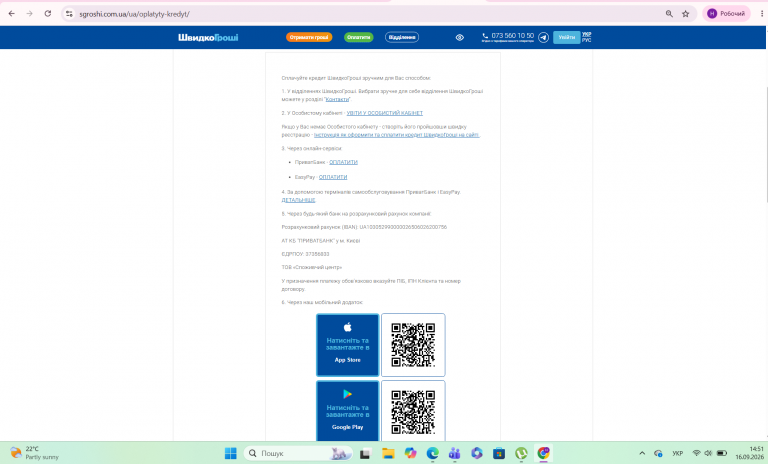Viewport: 768px width, 464px height.
Task: Reload the page
Action: tap(48, 14)
